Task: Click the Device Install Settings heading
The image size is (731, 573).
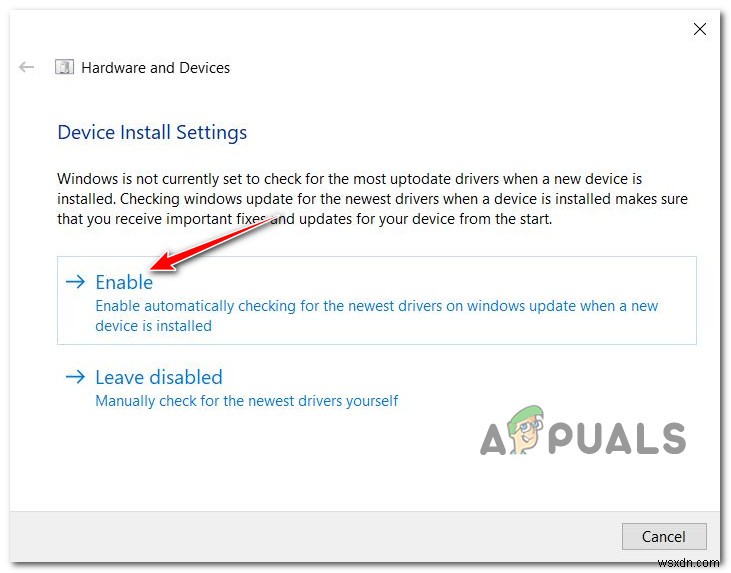Action: (x=152, y=132)
